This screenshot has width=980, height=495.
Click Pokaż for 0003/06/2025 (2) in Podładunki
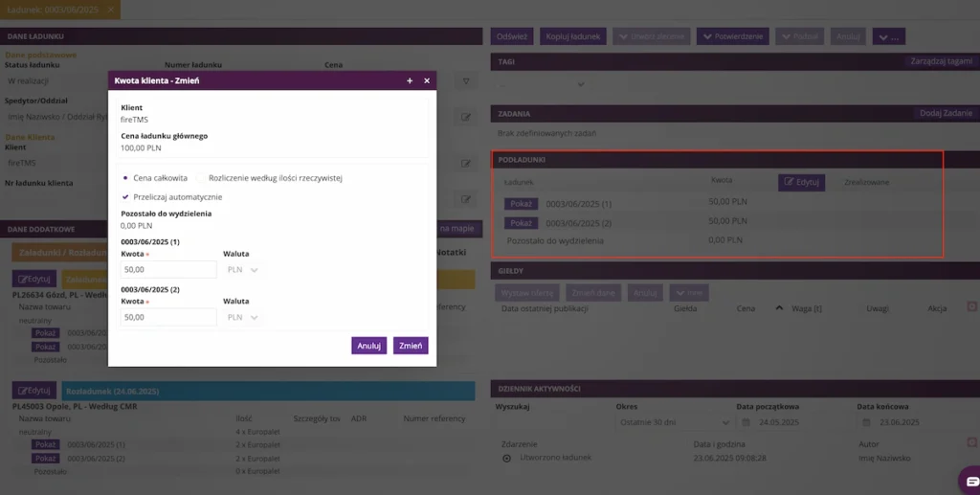[521, 223]
